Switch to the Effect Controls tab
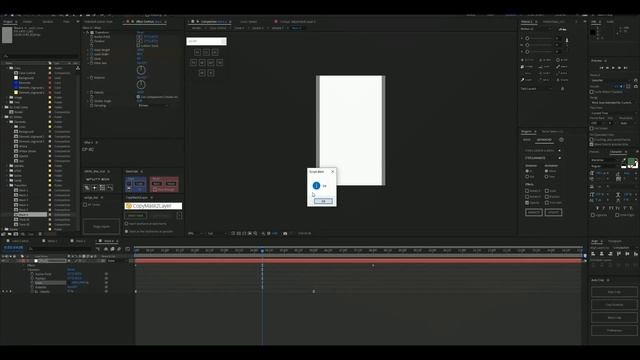Screen dimensions: 640x360 pyautogui.click(x=146, y=22)
